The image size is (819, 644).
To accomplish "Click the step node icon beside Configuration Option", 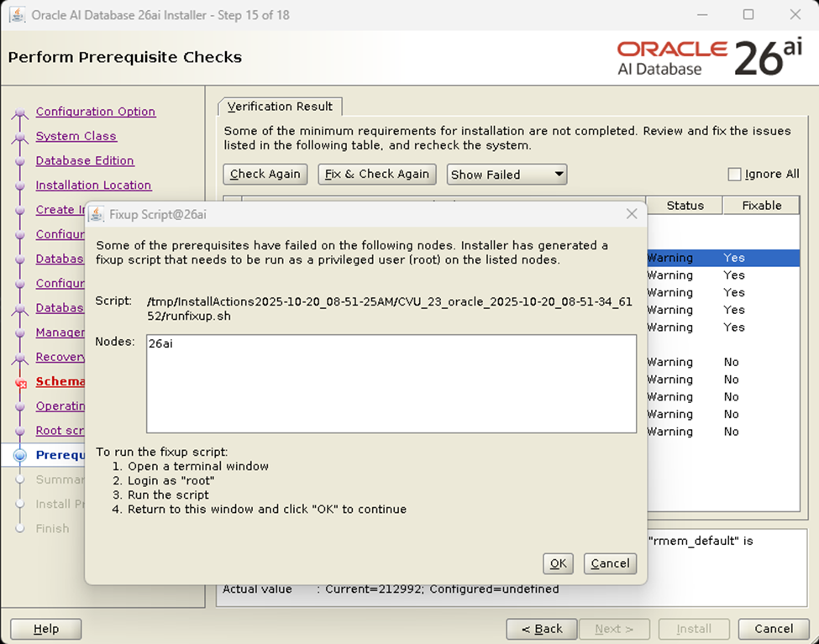I will 20,113.
